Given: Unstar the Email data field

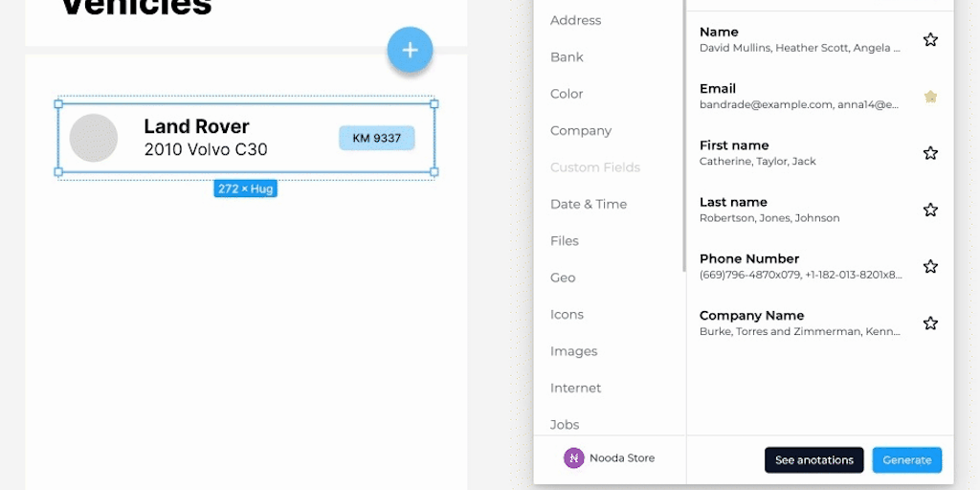Looking at the screenshot, I should (x=930, y=97).
